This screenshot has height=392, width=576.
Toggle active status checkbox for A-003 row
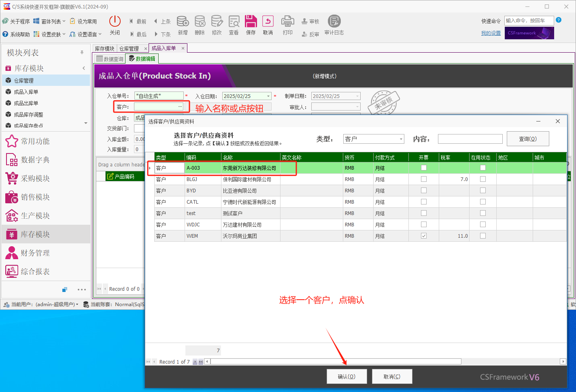[483, 168]
